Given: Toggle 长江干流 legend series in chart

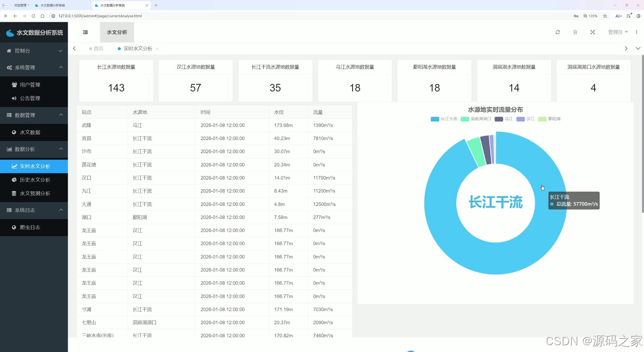Looking at the screenshot, I should (x=444, y=119).
